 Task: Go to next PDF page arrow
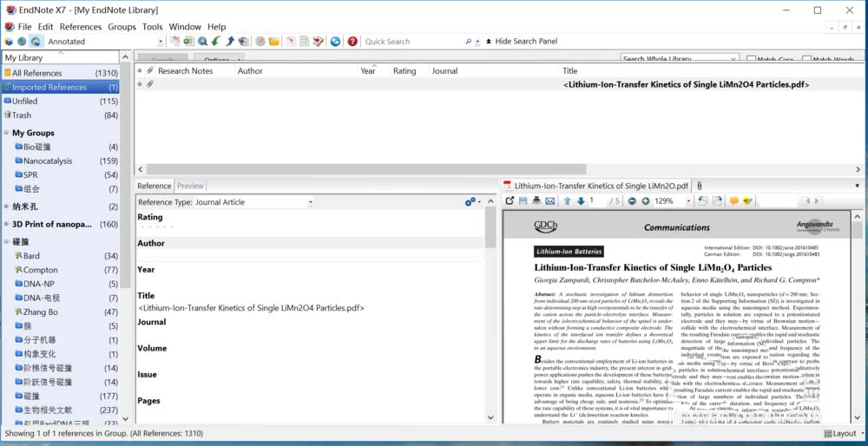581,200
